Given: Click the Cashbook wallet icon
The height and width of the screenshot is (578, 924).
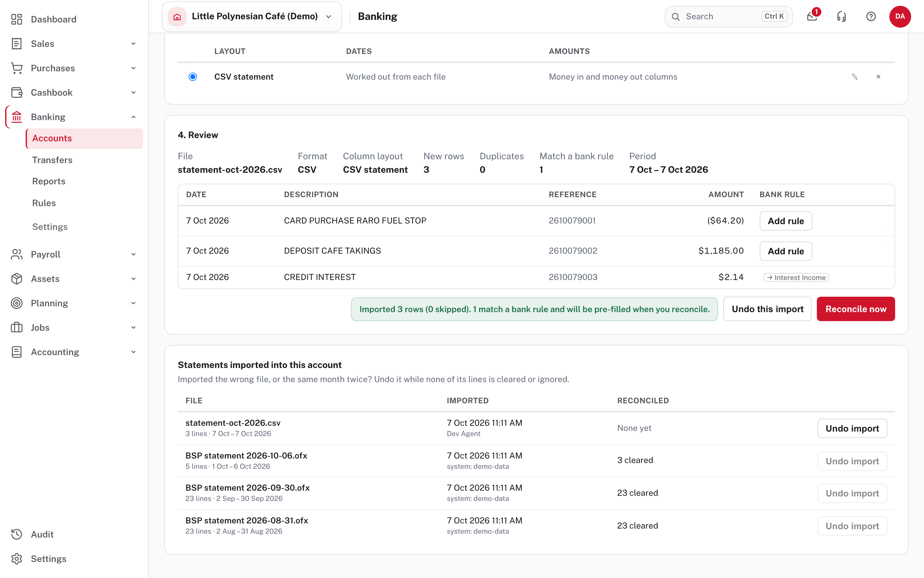Looking at the screenshot, I should pyautogui.click(x=16, y=92).
